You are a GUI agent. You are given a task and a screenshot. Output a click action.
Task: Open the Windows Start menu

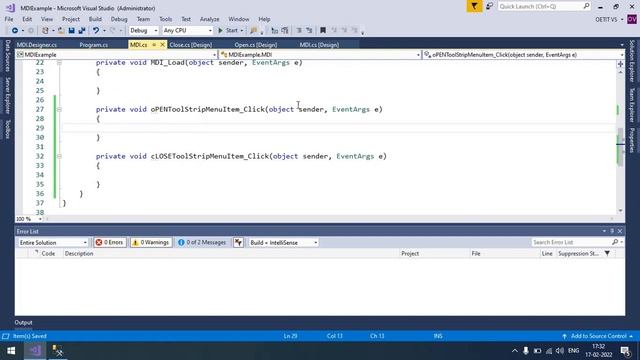[x=11, y=351]
